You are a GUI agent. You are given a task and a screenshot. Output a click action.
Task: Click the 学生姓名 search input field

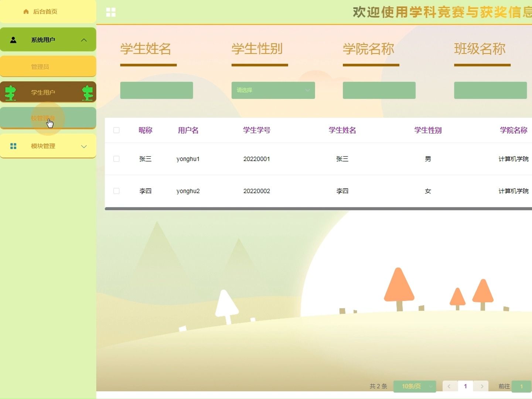tap(156, 90)
